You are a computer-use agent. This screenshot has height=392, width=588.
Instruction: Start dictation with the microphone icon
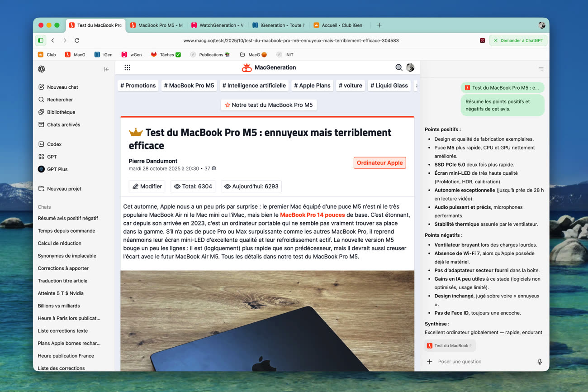(x=540, y=362)
